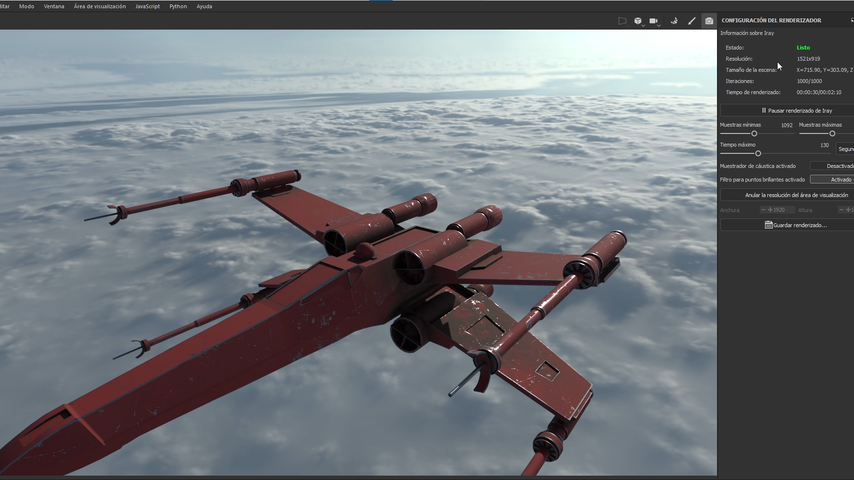Click the Tiempo máximo value 130
Screen dimensions: 854x480
coord(825,145)
